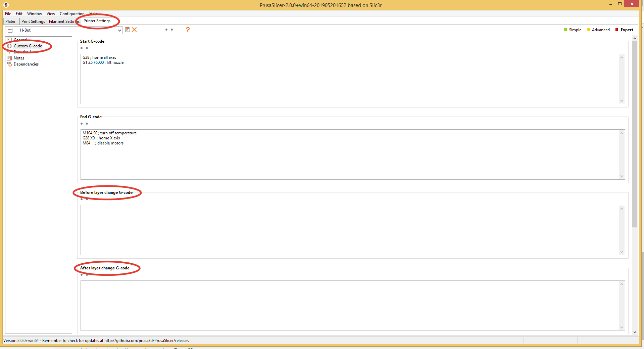Switch to the Plater tab
The image size is (644, 349).
click(10, 21)
